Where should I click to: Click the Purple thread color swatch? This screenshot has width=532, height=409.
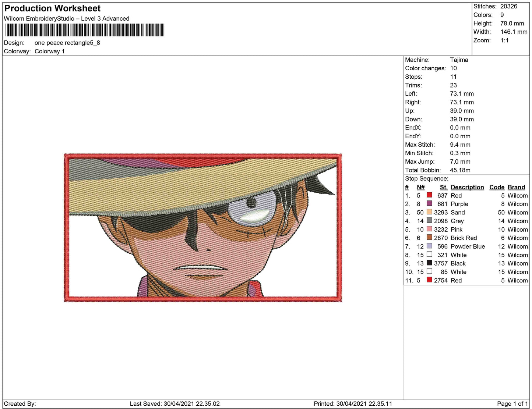(429, 203)
